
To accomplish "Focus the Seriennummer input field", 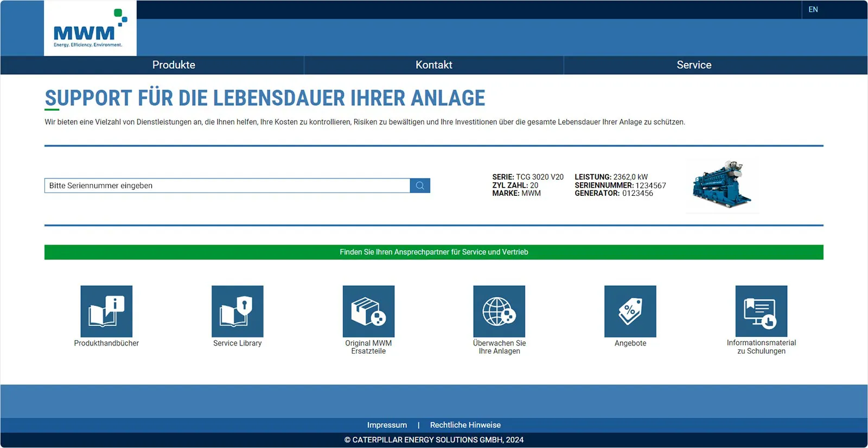I will pyautogui.click(x=227, y=185).
